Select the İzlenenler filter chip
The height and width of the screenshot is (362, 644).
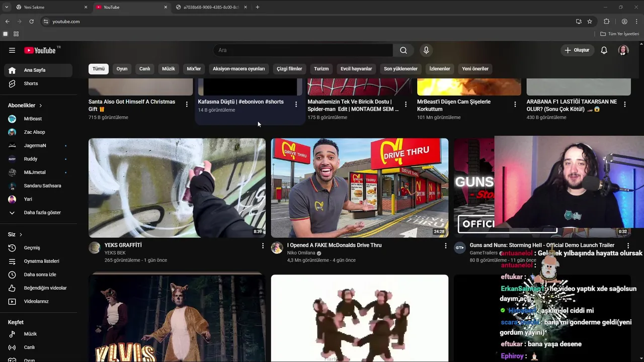[440, 69]
